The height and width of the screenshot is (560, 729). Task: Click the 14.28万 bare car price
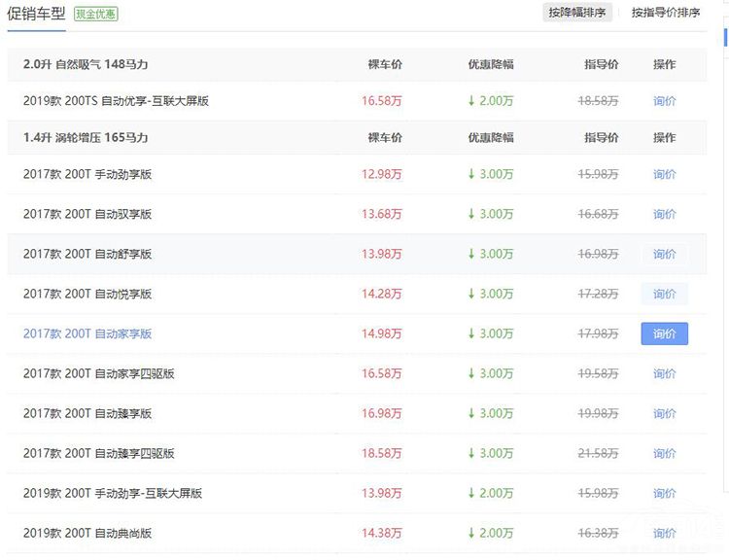click(382, 294)
